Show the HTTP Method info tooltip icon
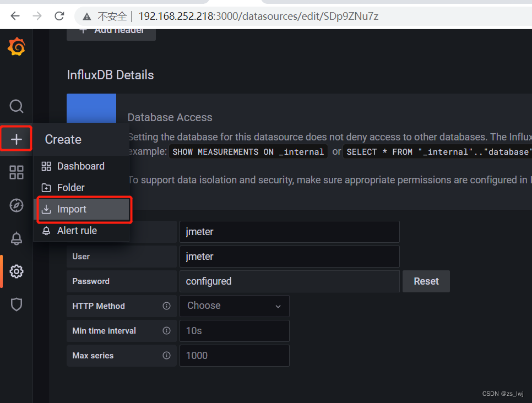Image resolution: width=532 pixels, height=403 pixels. (x=166, y=306)
